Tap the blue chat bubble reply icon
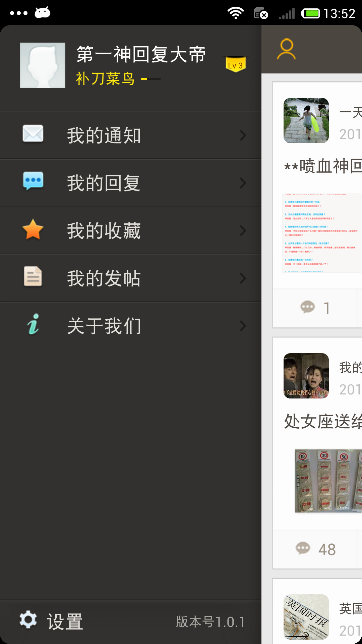Viewport: 362px width, 644px height. [33, 181]
